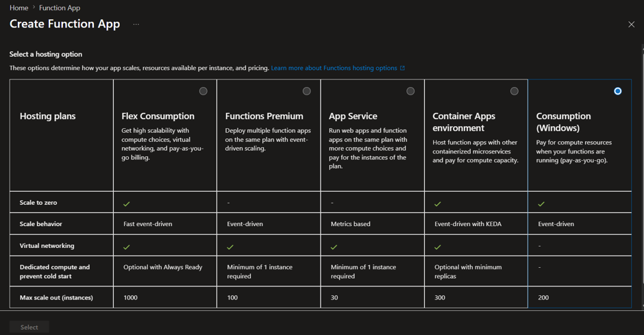Click max scale out value 30
Image resolution: width=644 pixels, height=335 pixels.
[334, 297]
